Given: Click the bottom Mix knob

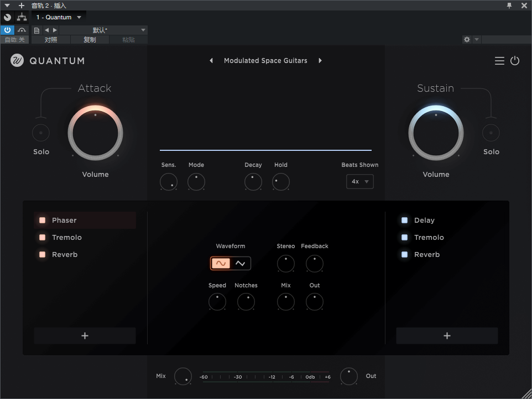Looking at the screenshot, I should [x=183, y=376].
